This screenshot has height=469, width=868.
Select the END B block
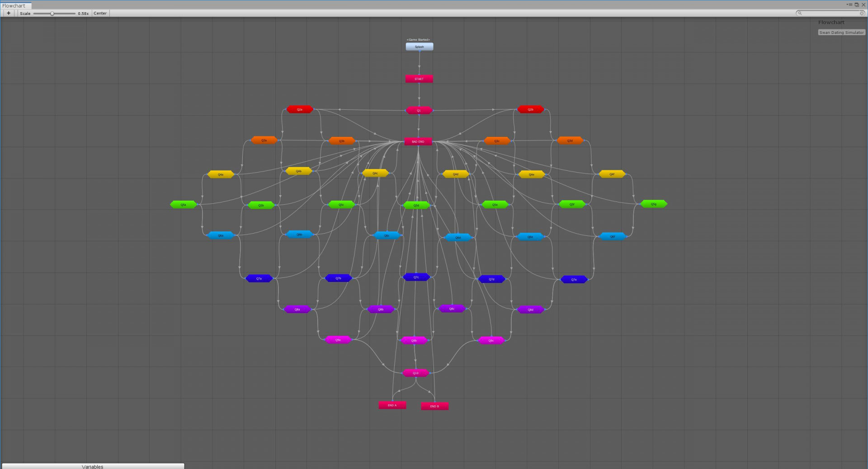[435, 406]
